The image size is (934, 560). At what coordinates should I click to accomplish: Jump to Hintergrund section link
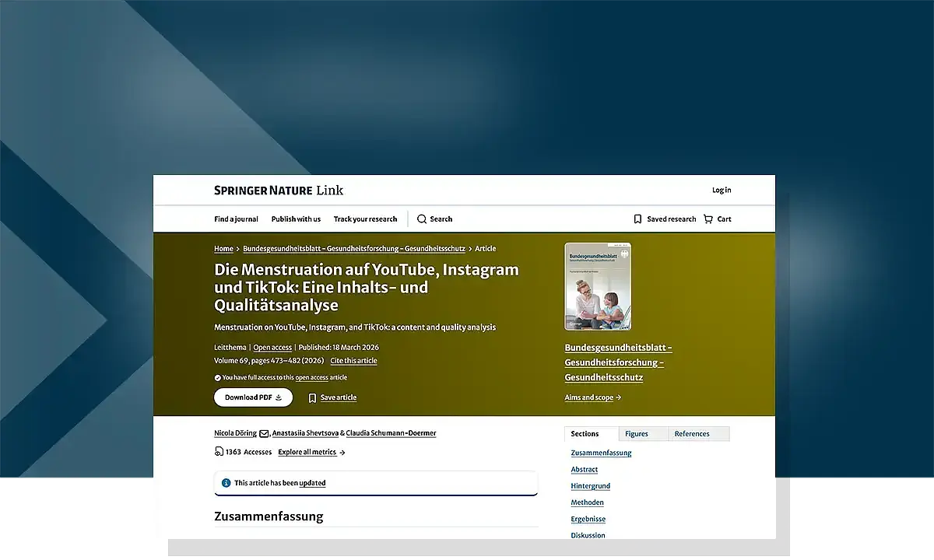[591, 486]
